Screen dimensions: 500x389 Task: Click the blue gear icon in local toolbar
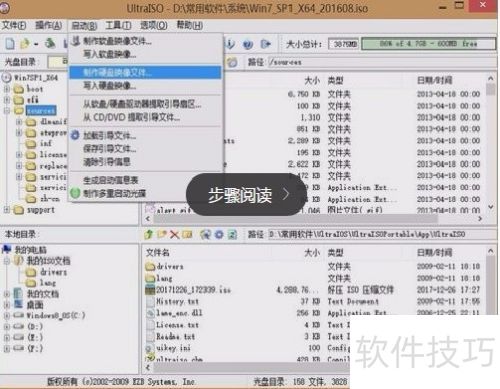(219, 235)
